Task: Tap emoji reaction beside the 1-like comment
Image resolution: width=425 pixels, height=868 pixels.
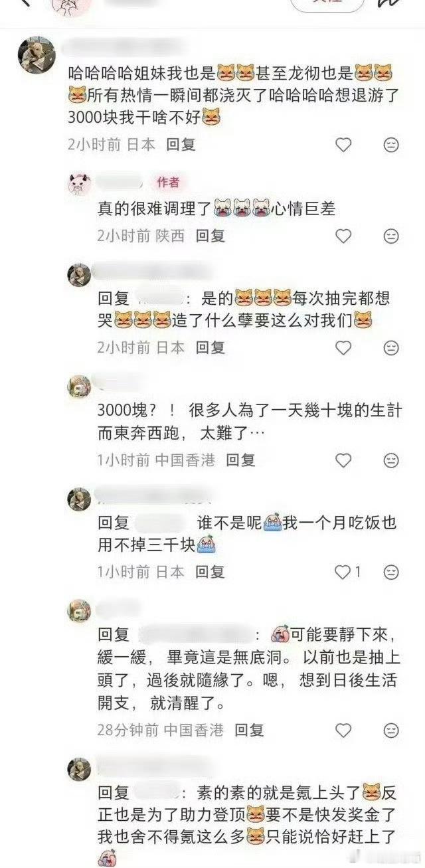Action: point(392,572)
